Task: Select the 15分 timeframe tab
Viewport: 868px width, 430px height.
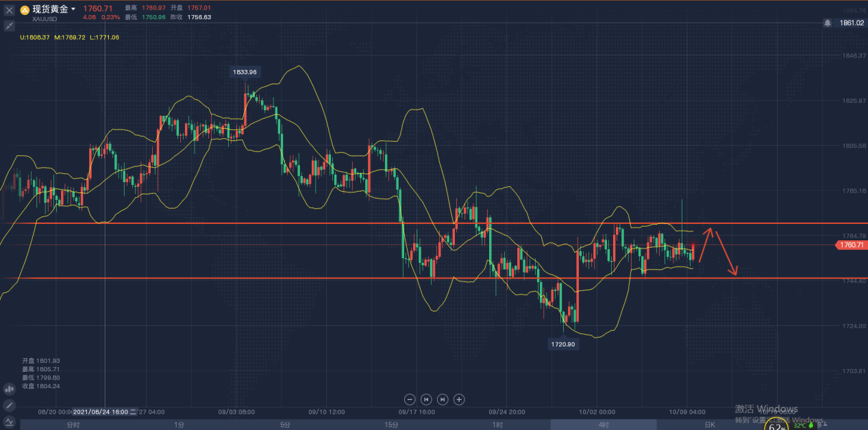Action: click(391, 425)
